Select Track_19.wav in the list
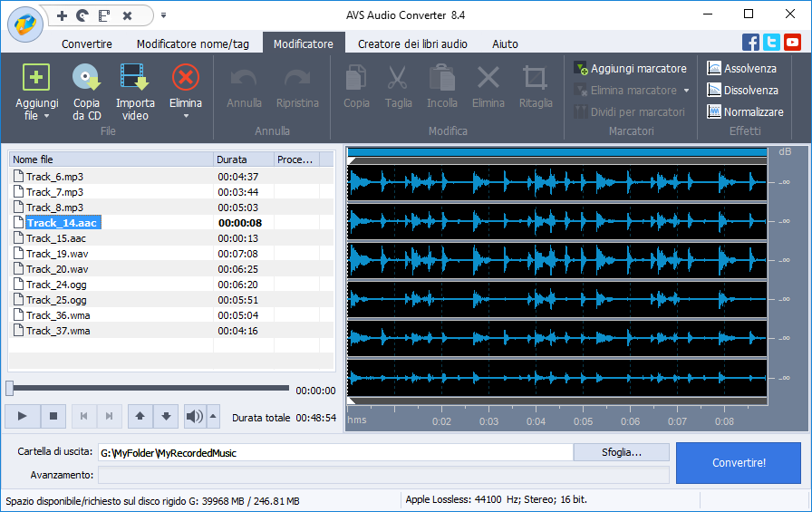 pyautogui.click(x=171, y=254)
